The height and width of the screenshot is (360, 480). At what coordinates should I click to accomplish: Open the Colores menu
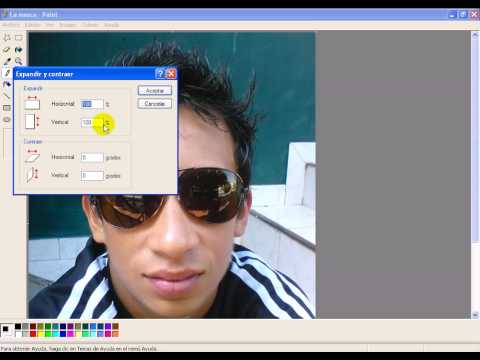[90, 25]
